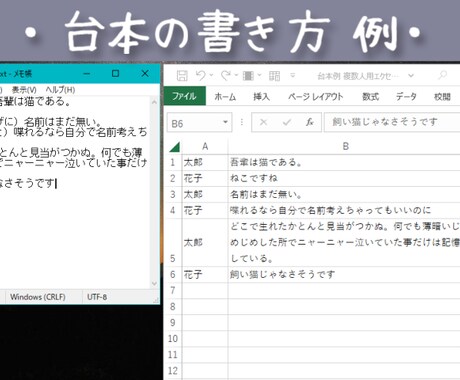Open the 表示(V) menu in Notepad
The image size is (460, 380).
point(24,90)
